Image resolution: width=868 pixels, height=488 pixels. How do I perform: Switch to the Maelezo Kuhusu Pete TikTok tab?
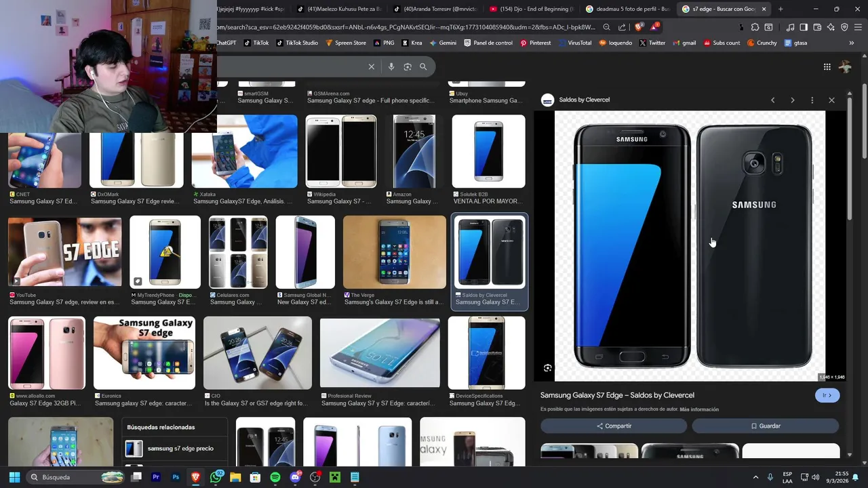(x=339, y=9)
